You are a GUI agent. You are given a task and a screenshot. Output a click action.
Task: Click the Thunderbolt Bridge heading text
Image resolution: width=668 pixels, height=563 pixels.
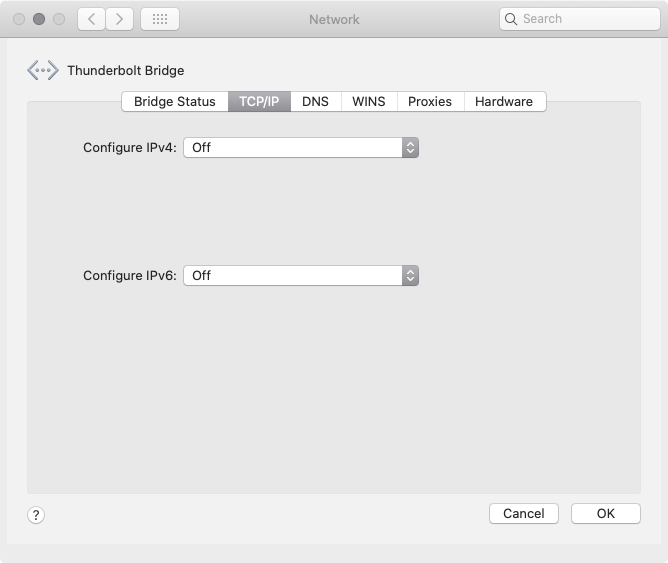click(x=126, y=70)
